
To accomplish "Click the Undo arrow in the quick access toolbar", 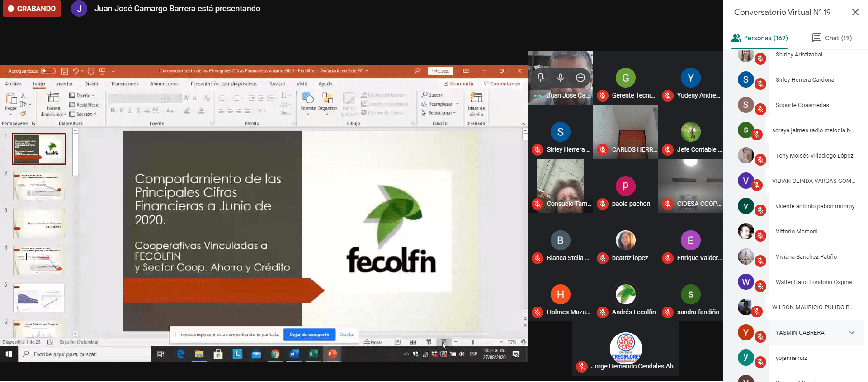I will click(x=75, y=71).
